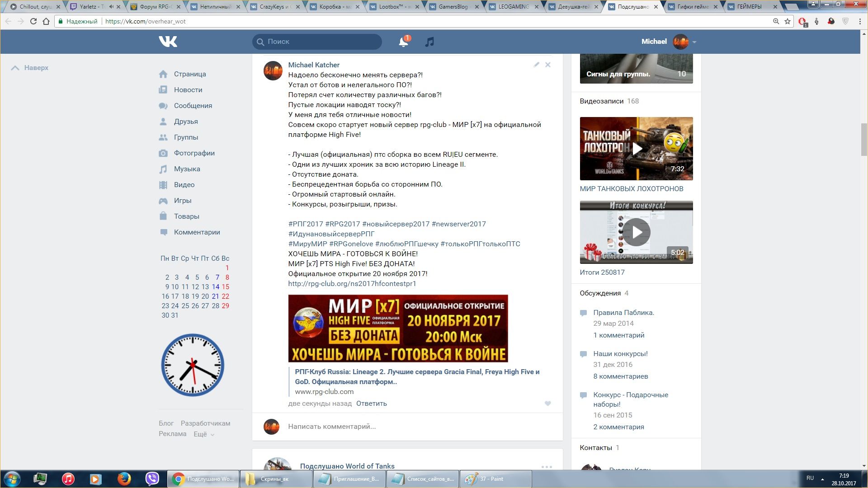Delete Michael Katcher's comment with the X icon
This screenshot has width=868, height=488.
pyautogui.click(x=547, y=65)
